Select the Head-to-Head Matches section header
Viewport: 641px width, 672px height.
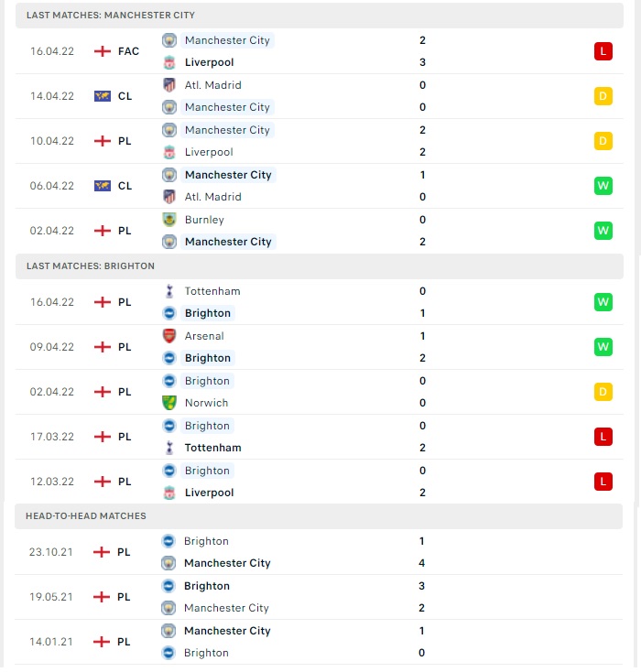(319, 516)
